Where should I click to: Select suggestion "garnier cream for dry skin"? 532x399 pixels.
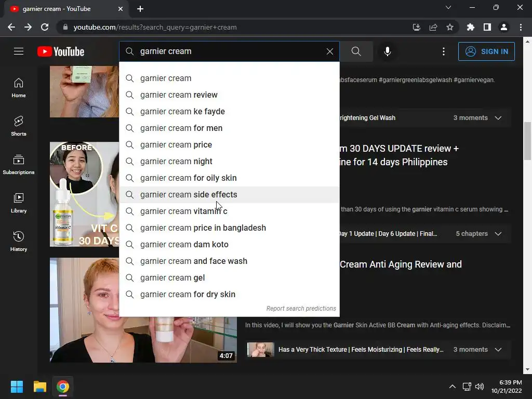click(229, 294)
